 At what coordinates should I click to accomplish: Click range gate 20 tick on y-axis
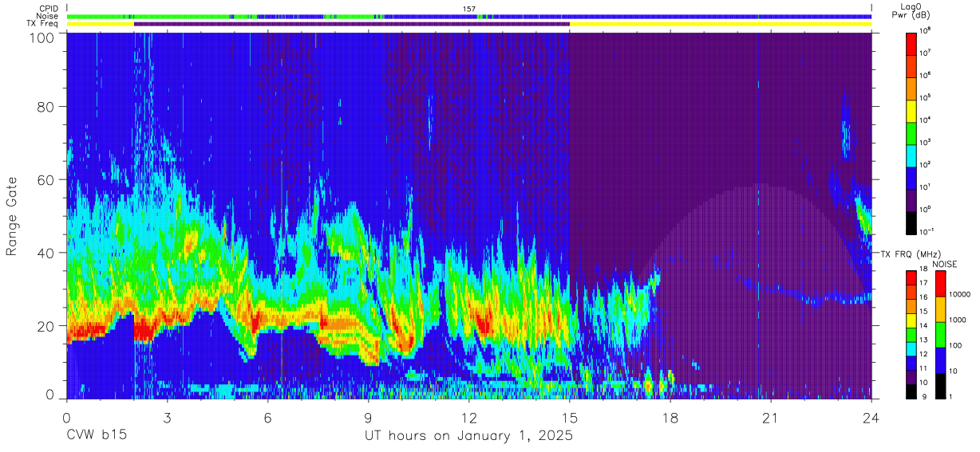click(46, 326)
